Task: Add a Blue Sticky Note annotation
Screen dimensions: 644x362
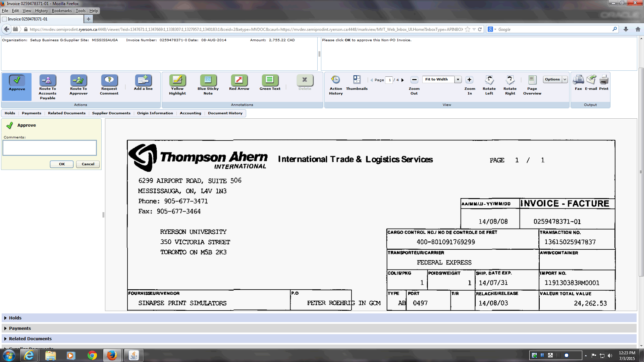Action: (208, 80)
